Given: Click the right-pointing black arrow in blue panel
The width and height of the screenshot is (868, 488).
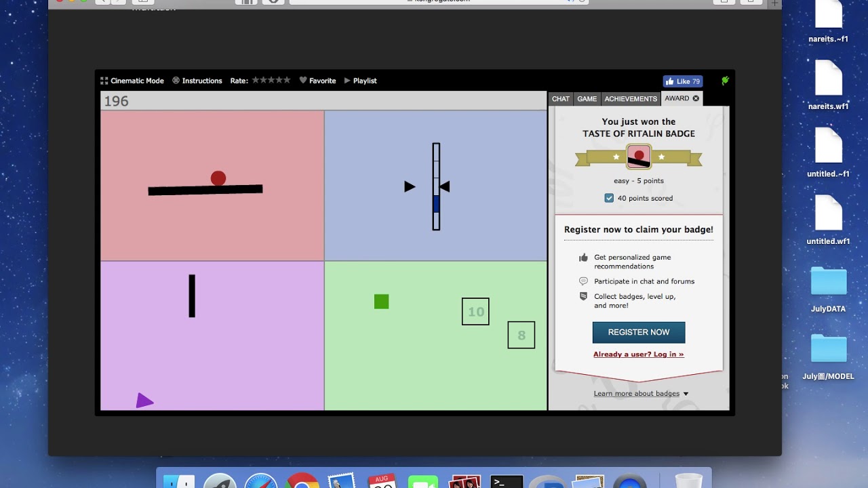Looking at the screenshot, I should (x=410, y=186).
